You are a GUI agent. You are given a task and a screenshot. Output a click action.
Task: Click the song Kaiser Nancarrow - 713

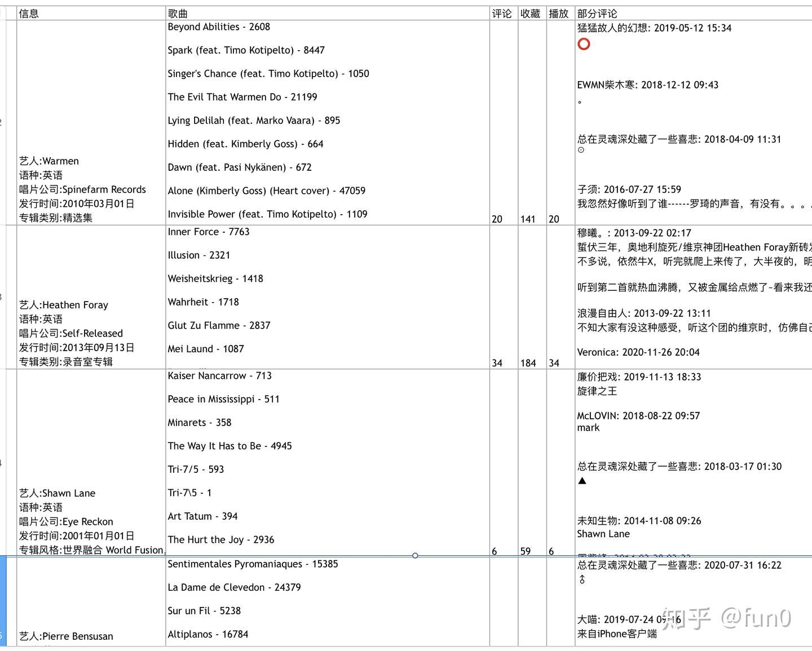219,376
